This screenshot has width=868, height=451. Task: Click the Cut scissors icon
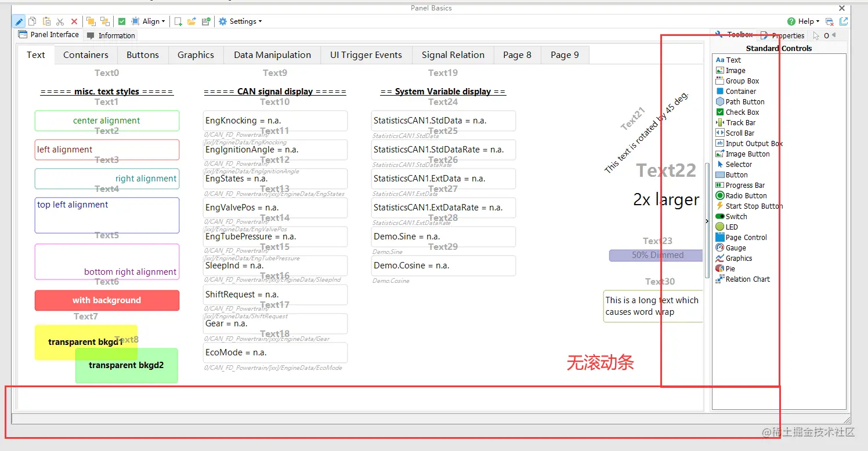click(60, 21)
